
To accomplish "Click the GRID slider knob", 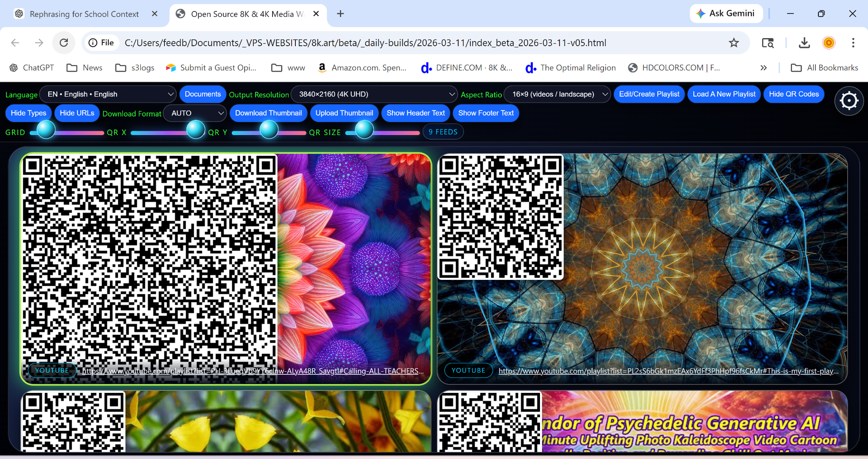I will coord(46,130).
